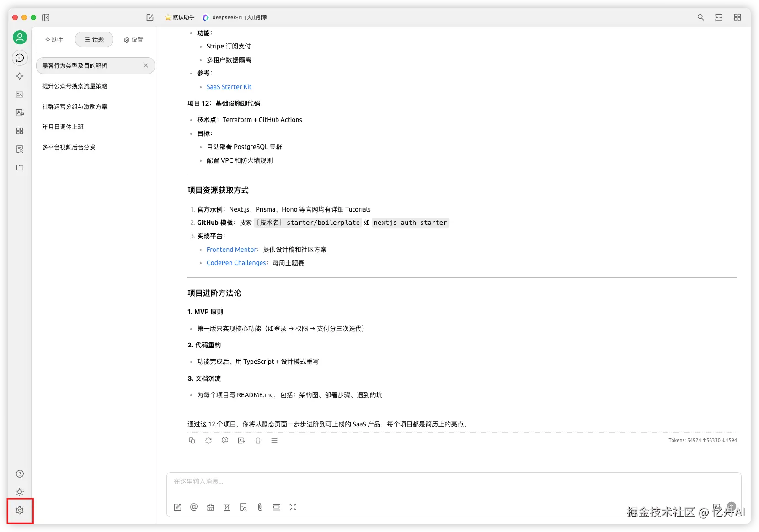
Task: Remove the 黑客行为类型及目的解析 topic with the X
Action: point(146,66)
